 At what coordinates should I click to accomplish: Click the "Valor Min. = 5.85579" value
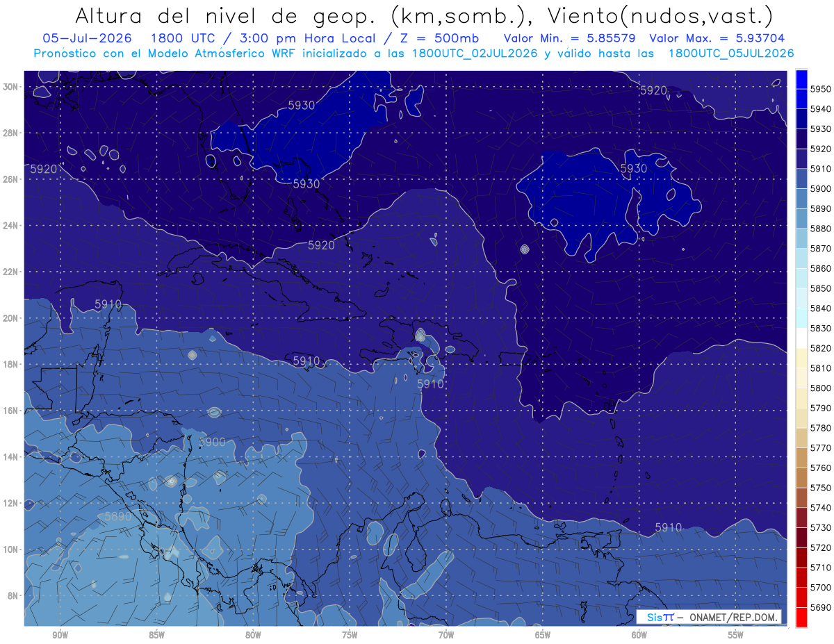(x=570, y=38)
